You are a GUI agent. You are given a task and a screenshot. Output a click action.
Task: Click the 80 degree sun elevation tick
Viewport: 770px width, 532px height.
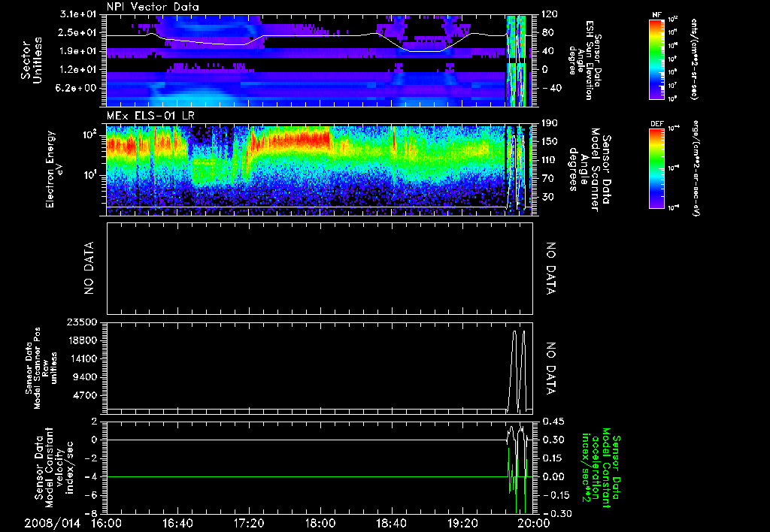(x=548, y=32)
